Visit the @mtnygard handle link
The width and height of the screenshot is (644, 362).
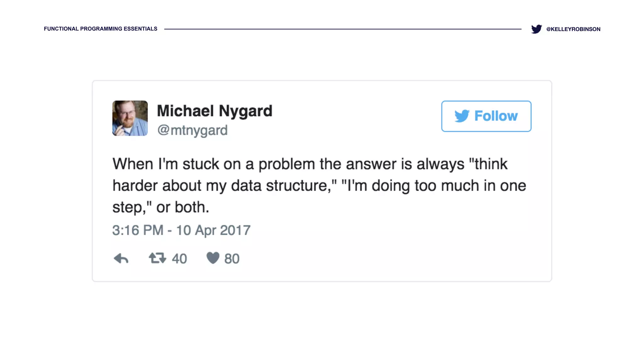click(x=192, y=130)
